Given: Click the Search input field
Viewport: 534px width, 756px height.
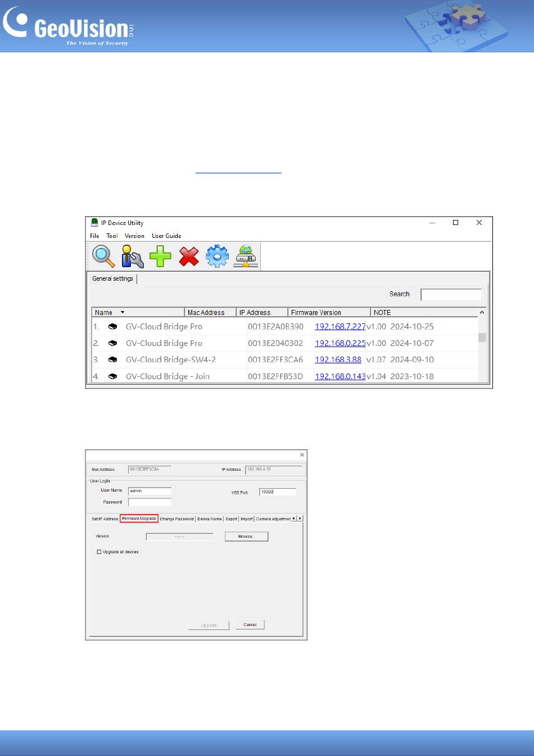Looking at the screenshot, I should [x=451, y=294].
